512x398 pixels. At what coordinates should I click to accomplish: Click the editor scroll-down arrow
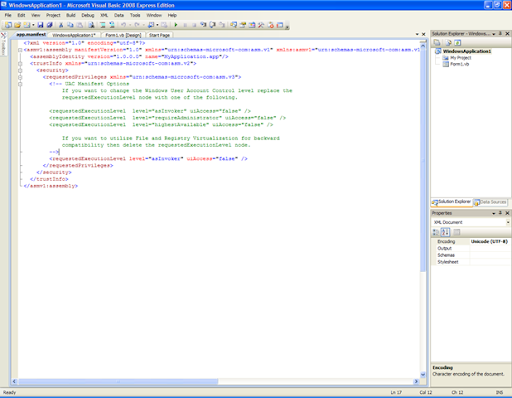click(423, 374)
